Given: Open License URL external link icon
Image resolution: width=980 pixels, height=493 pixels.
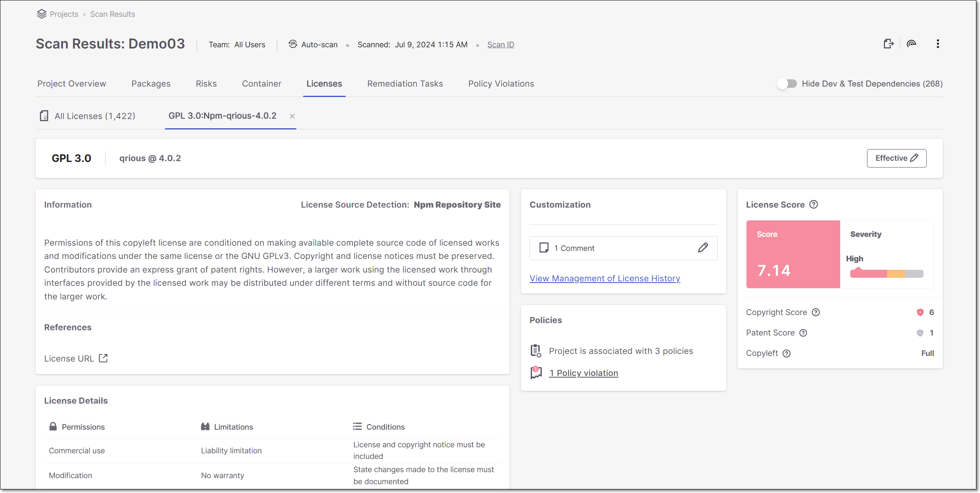Looking at the screenshot, I should pos(103,358).
